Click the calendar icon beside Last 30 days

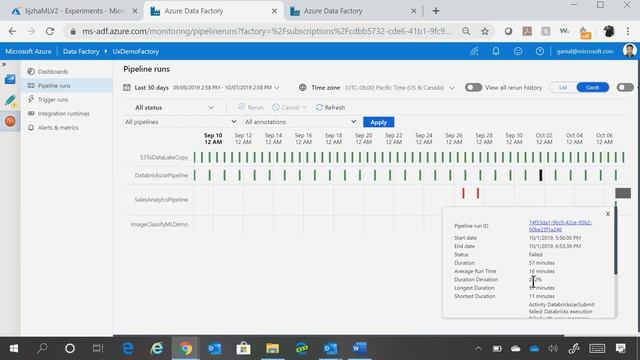click(127, 87)
